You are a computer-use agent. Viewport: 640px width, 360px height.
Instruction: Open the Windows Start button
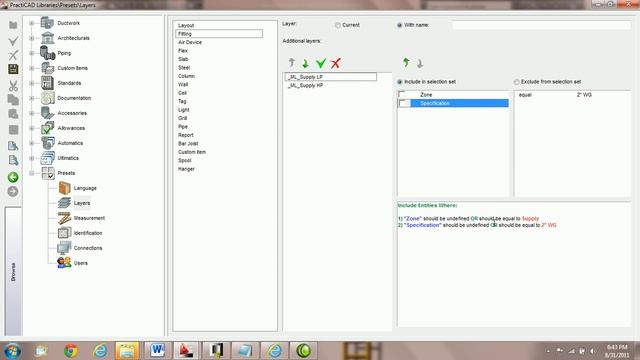12,351
